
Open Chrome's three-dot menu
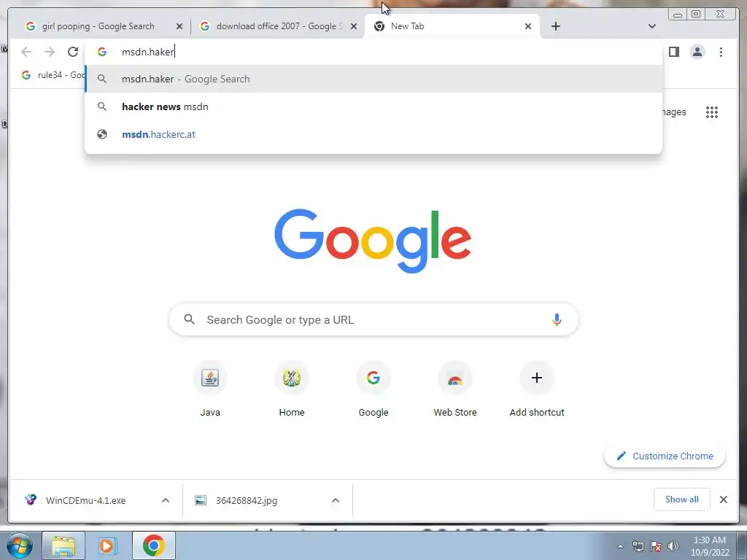tap(721, 52)
